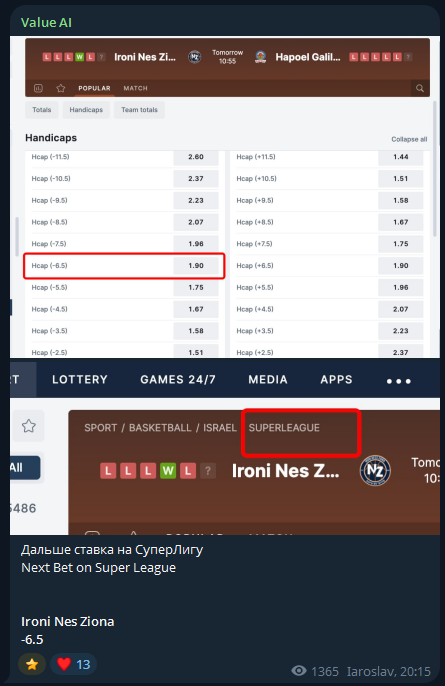445x686 pixels.
Task: Click the red heart reaction with 13
Action: 74,664
